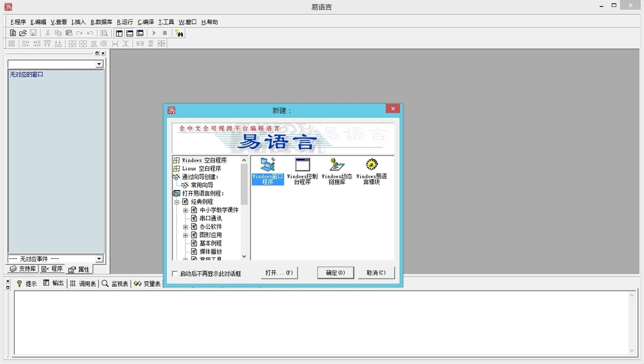644x364 pixels.
Task: Expand the 中小学教学课件 tree node
Action: tap(185, 210)
